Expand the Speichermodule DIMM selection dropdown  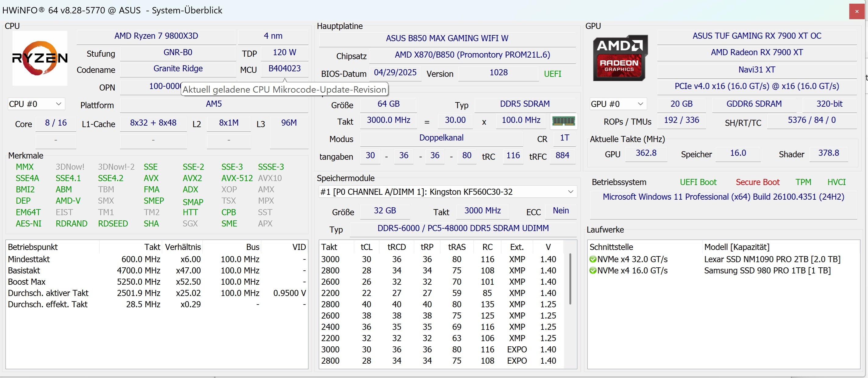pos(570,192)
